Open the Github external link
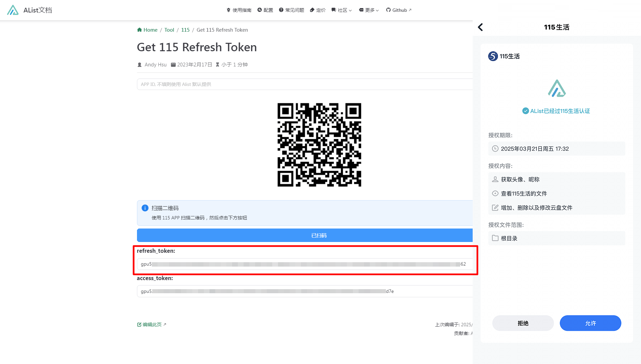Screen dimensions: 641x364 click(399, 10)
